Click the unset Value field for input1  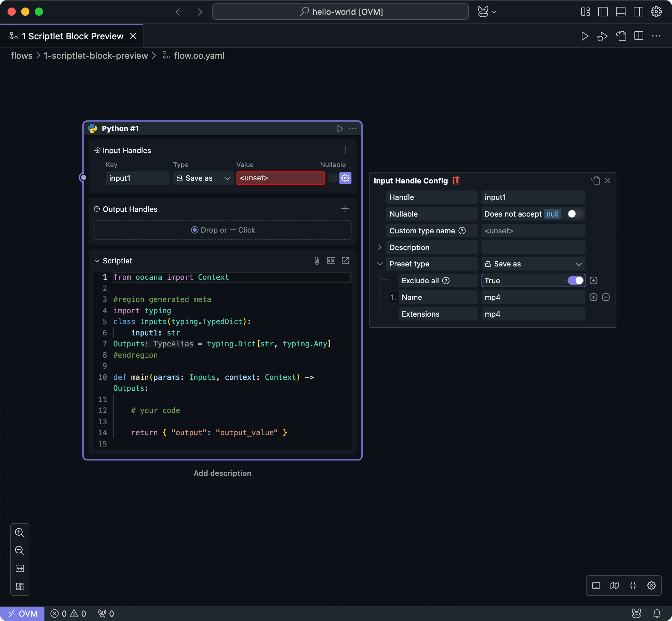point(280,178)
